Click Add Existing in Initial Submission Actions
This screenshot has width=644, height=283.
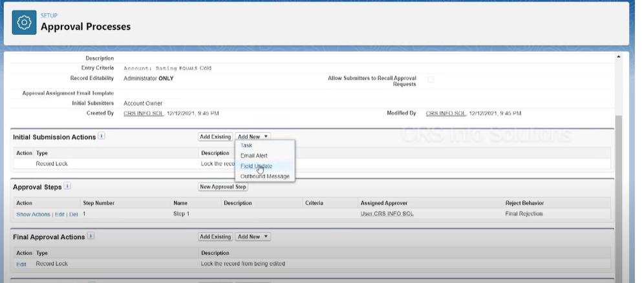coord(215,136)
